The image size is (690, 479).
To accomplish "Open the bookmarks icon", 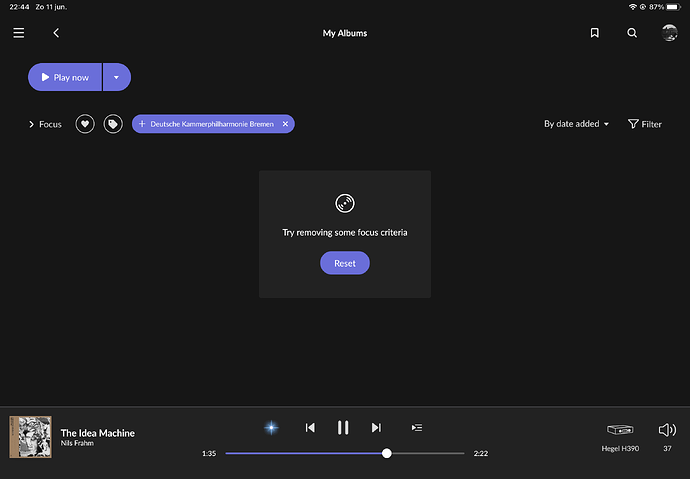I will 594,33.
